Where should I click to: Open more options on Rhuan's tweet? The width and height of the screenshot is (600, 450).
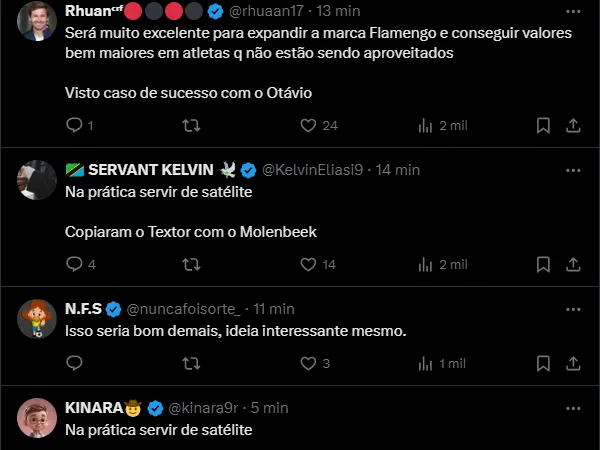573,13
